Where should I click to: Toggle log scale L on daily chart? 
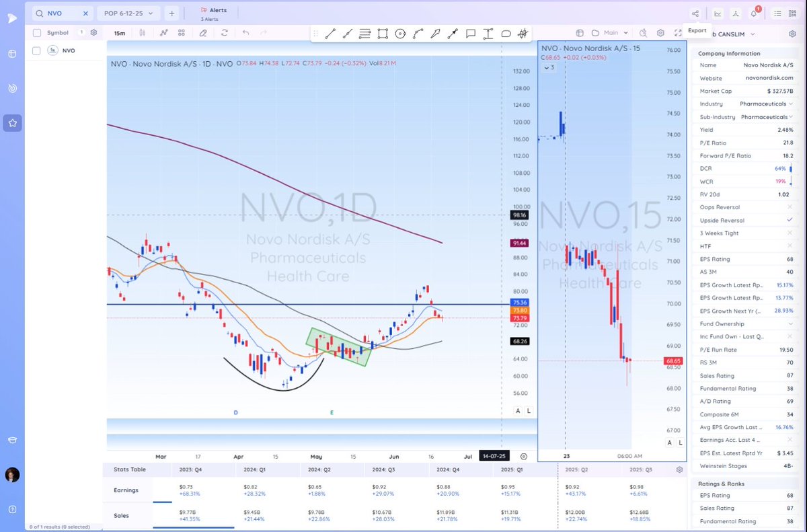[x=529, y=410]
